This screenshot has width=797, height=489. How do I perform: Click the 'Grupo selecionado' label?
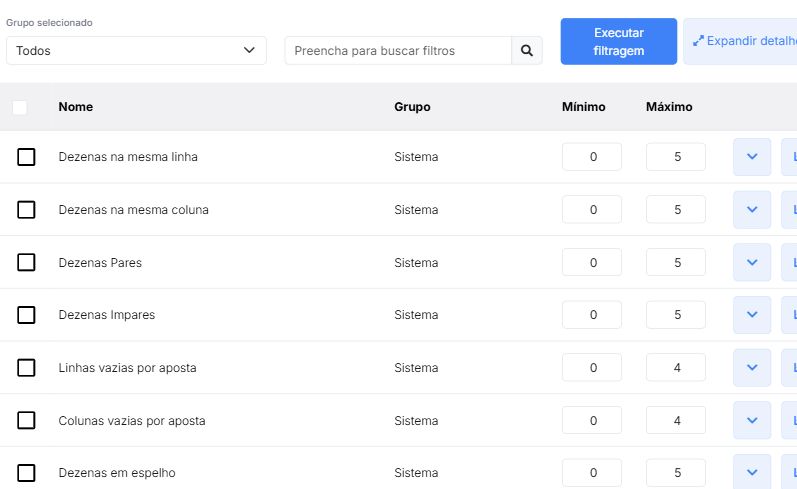[49, 23]
